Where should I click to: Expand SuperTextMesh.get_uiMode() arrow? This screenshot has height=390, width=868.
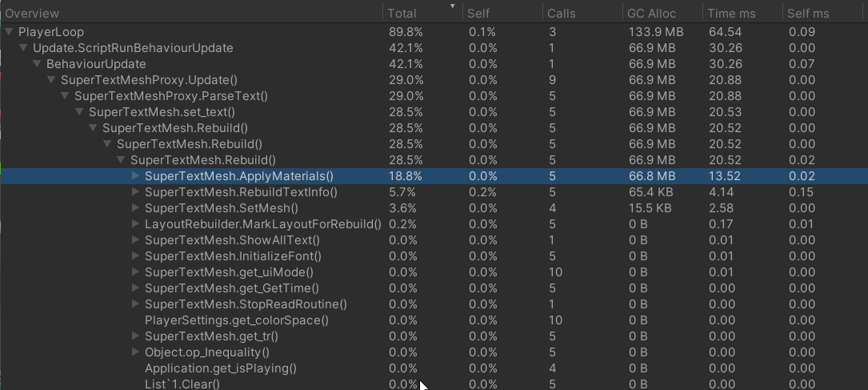pos(135,272)
